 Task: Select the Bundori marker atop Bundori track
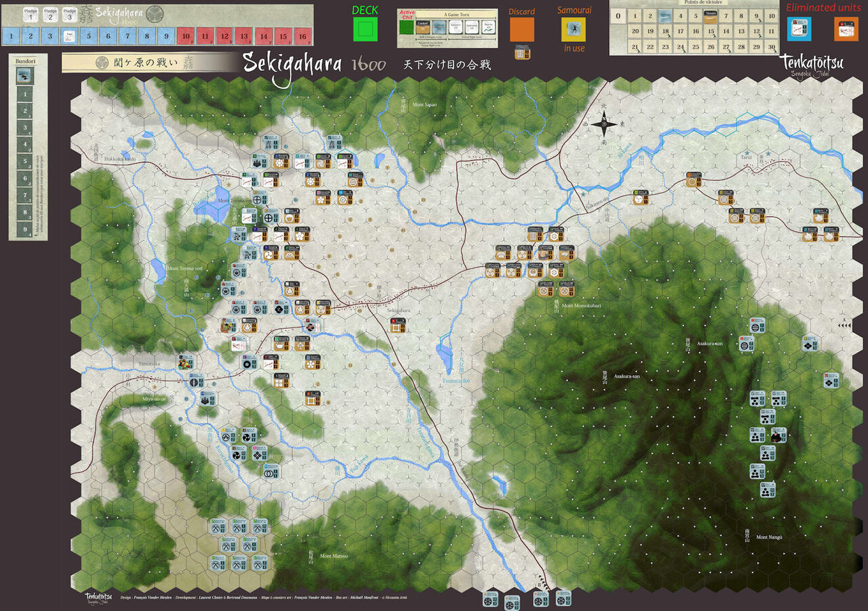(x=24, y=75)
